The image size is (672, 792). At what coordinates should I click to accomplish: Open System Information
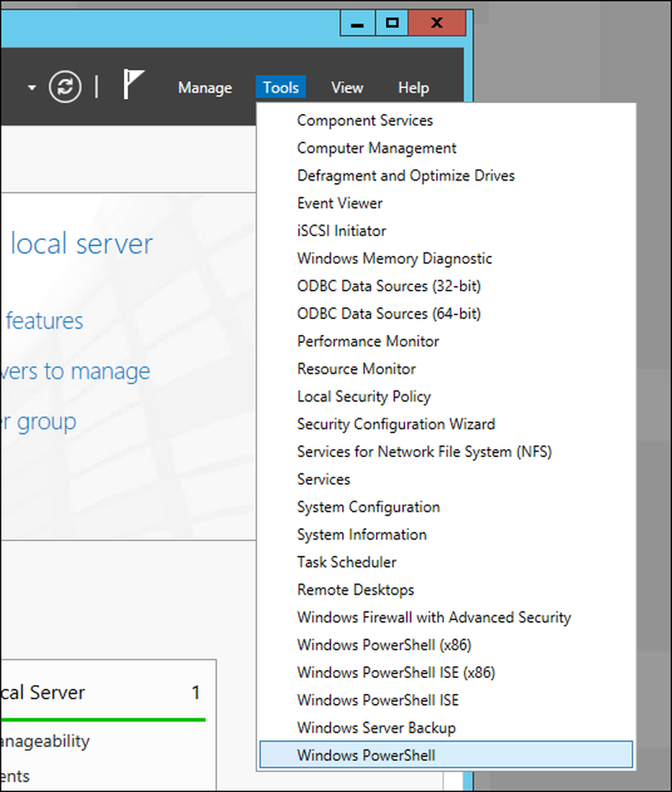[446, 535]
